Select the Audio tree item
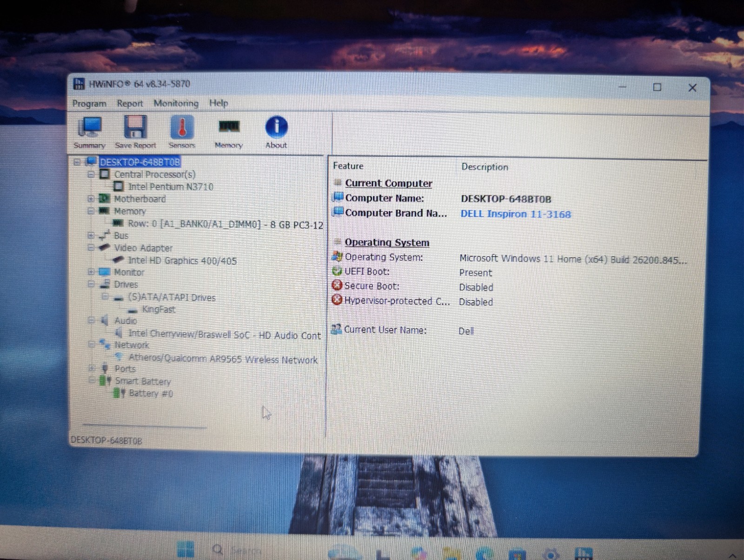 (126, 320)
